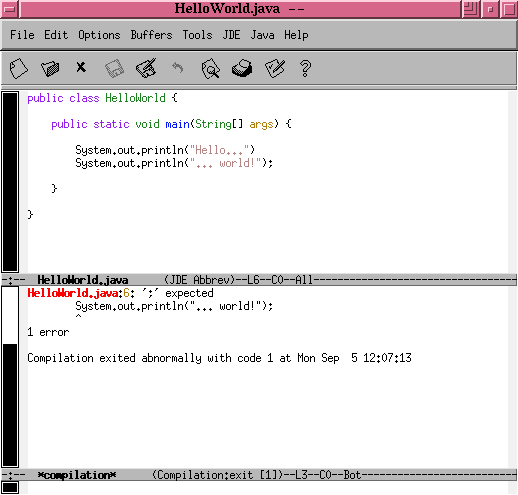Open the window menu button in title bar

[x=10, y=9]
